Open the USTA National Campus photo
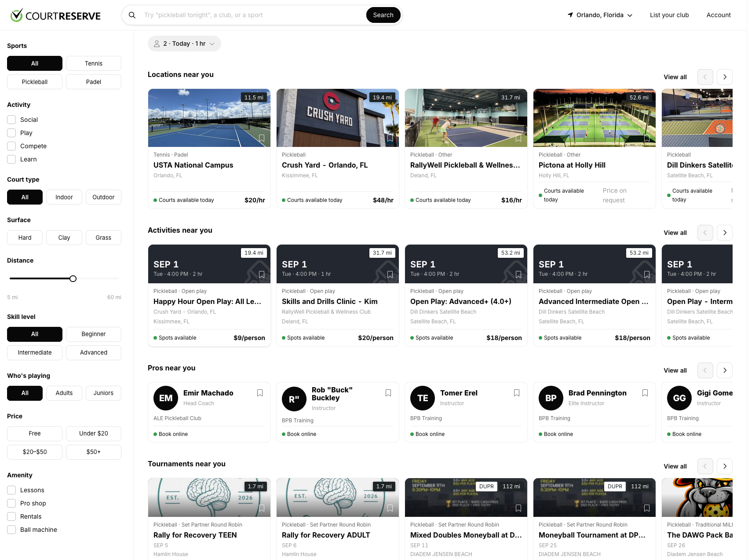 coord(209,118)
